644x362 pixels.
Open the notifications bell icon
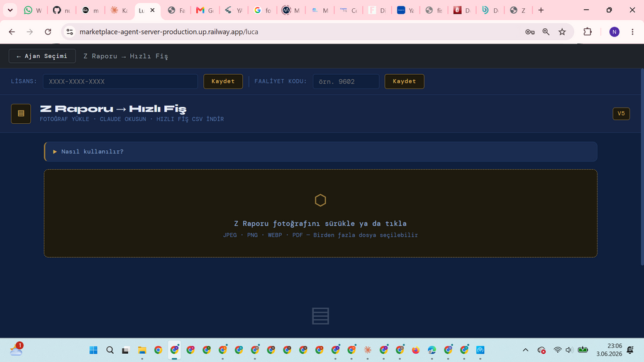(x=630, y=350)
